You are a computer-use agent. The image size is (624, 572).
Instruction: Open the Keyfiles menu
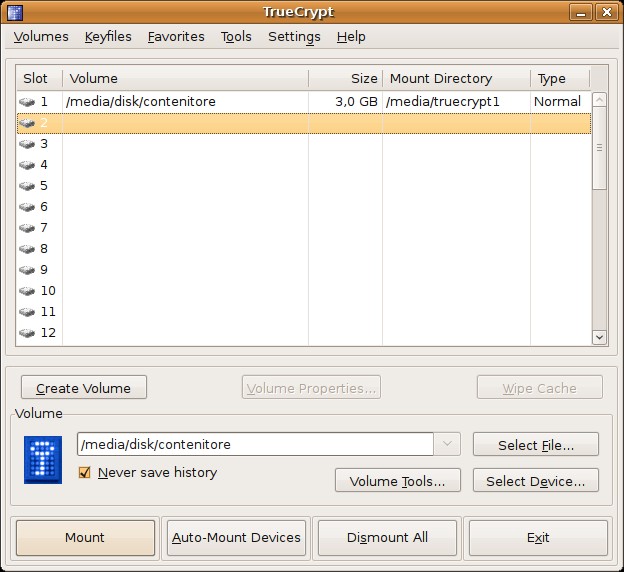(x=108, y=37)
